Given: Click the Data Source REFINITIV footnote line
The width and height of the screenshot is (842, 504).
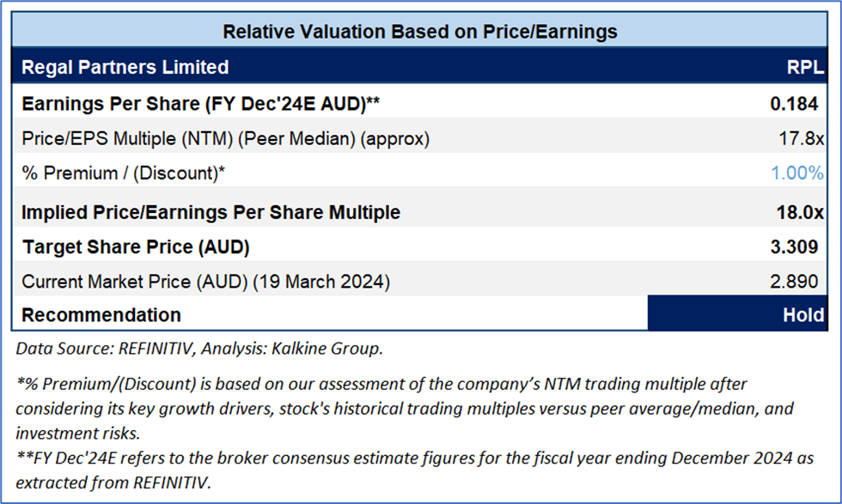Looking at the screenshot, I should point(199,348).
